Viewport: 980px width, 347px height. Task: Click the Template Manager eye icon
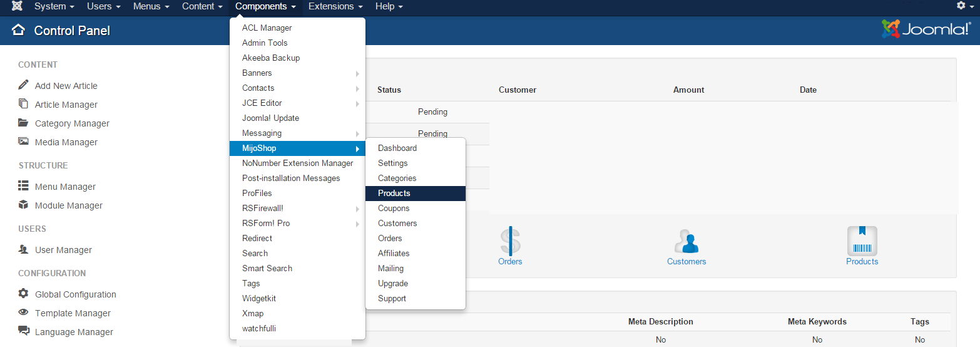pos(24,313)
